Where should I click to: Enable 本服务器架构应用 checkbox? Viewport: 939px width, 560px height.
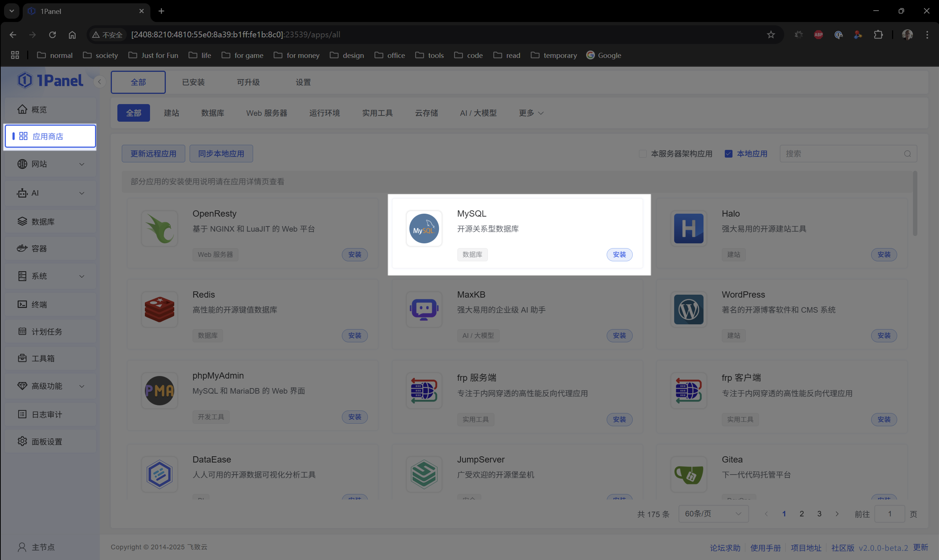(642, 154)
